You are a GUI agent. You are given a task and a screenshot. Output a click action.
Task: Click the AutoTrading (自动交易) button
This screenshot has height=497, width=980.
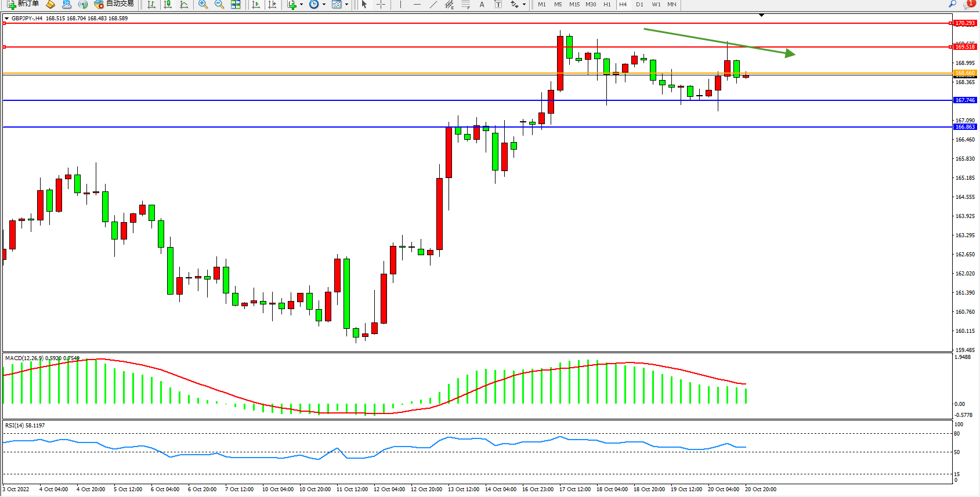[114, 4]
